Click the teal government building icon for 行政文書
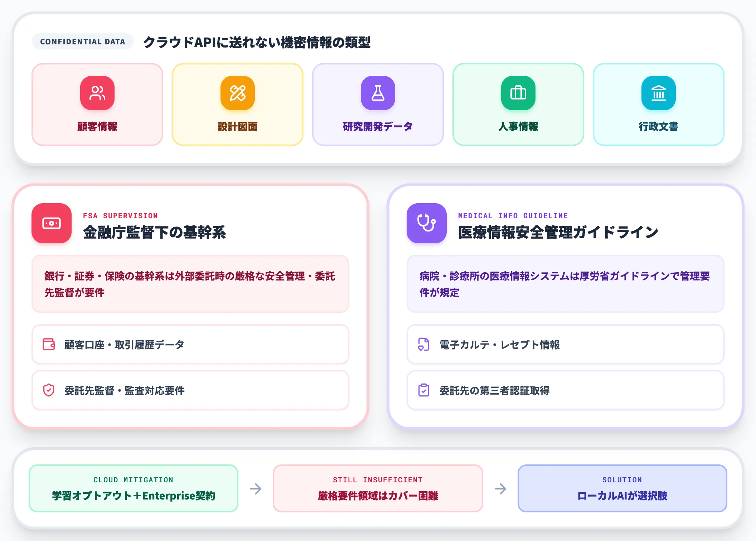Viewport: 756px width, 541px height. pyautogui.click(x=659, y=93)
